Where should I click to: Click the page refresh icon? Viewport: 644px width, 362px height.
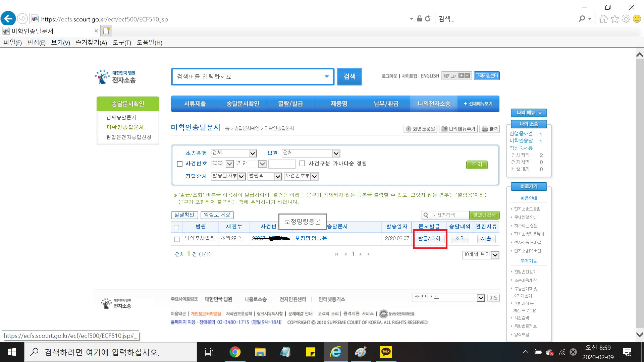click(x=428, y=19)
